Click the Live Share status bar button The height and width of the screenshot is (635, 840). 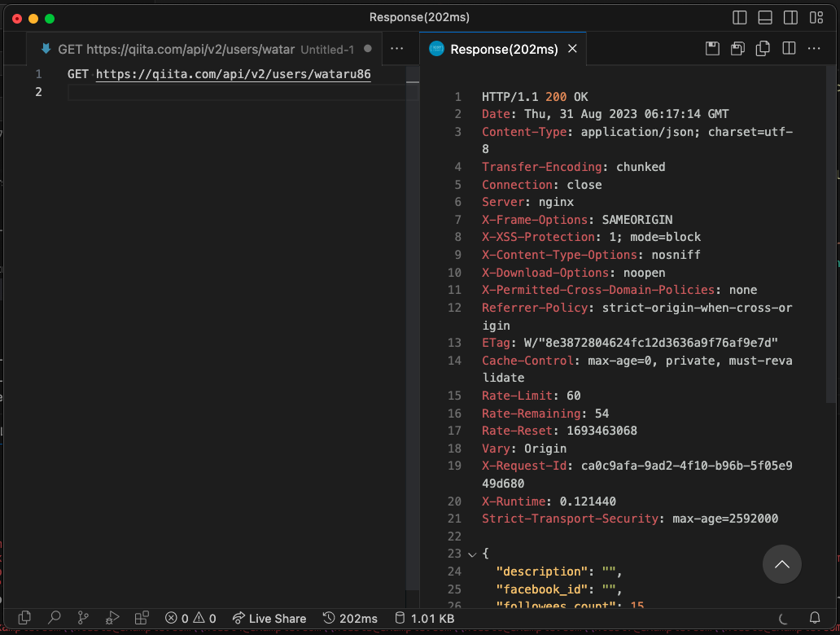269,618
